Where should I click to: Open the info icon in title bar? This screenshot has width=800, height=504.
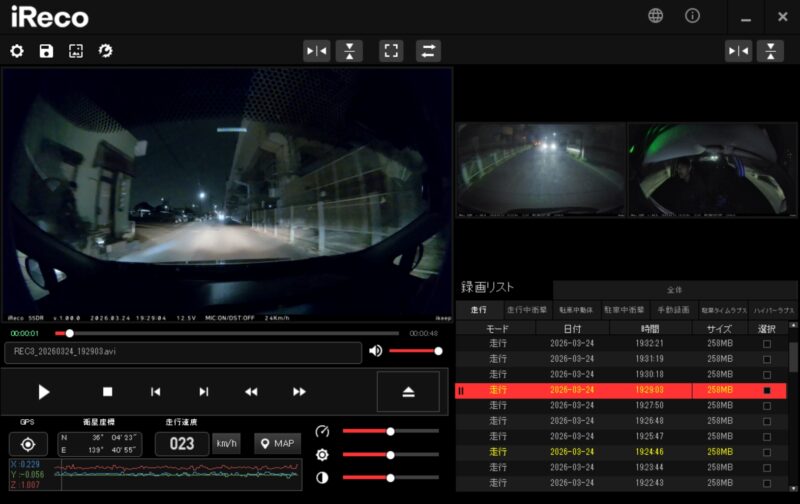pos(692,16)
